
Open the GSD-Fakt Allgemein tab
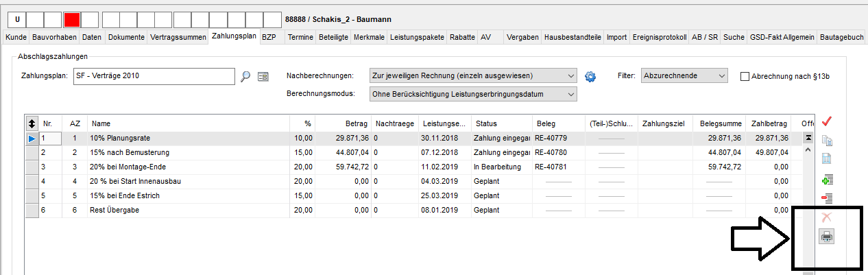pos(782,37)
